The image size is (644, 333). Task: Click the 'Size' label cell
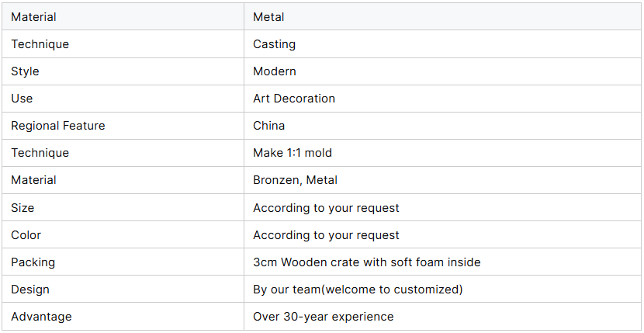123,207
